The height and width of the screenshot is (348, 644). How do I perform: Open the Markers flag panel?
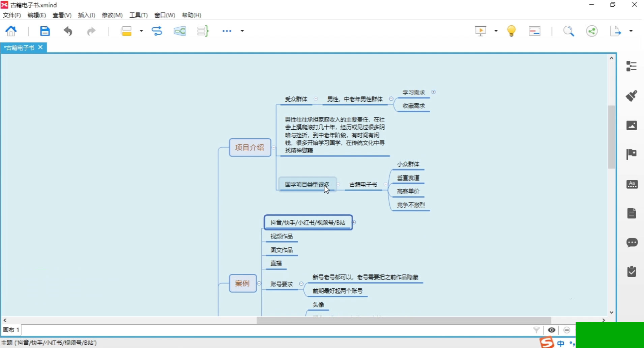click(x=632, y=154)
